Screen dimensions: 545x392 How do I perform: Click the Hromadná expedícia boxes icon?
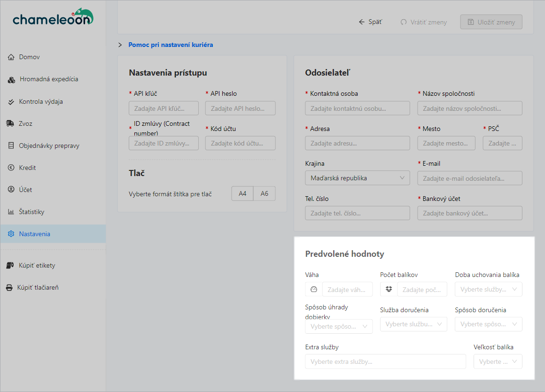click(11, 79)
